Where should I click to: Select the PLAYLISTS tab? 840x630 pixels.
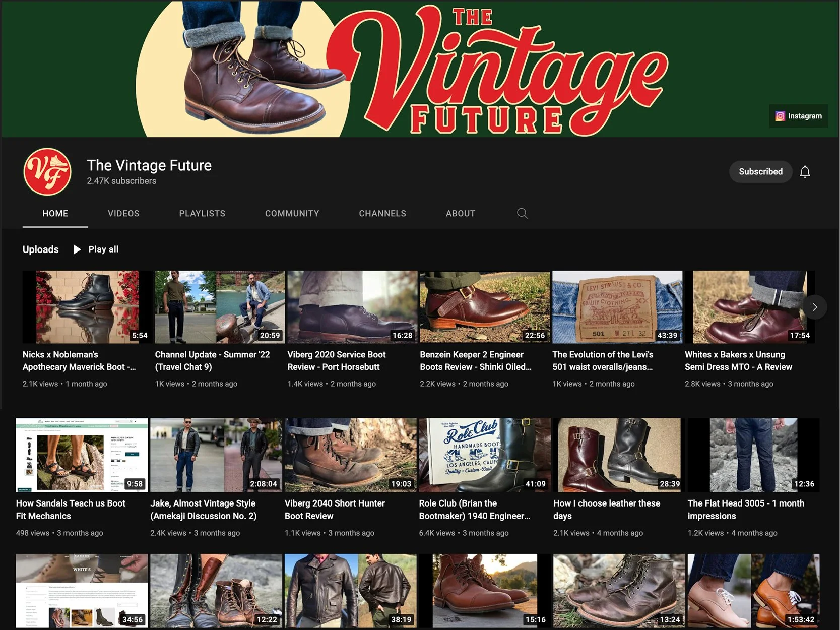point(202,213)
